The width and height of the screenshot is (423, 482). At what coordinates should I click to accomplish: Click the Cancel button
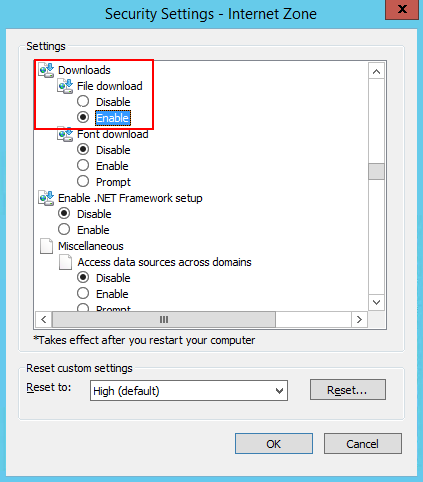tap(363, 444)
